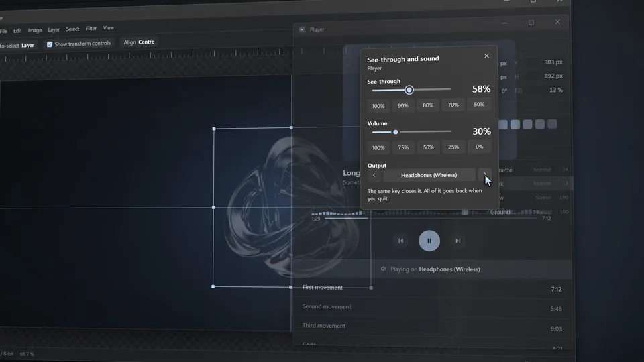Set See-through to 90% preset

click(x=403, y=105)
